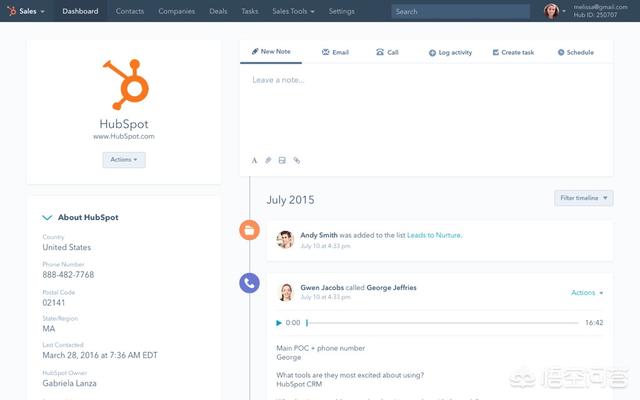The width and height of the screenshot is (640, 400).
Task: Click Gwen Jacobs' avatar photo
Action: pos(286,292)
